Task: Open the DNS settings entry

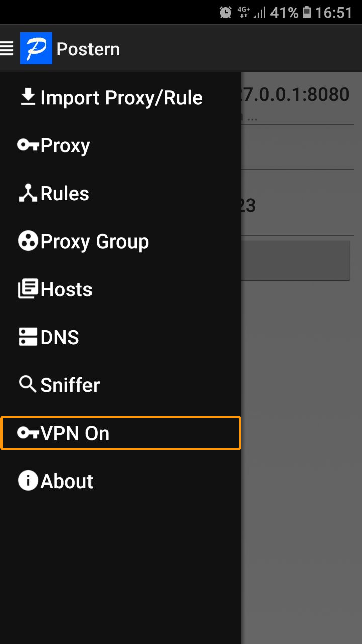Action: (x=121, y=337)
